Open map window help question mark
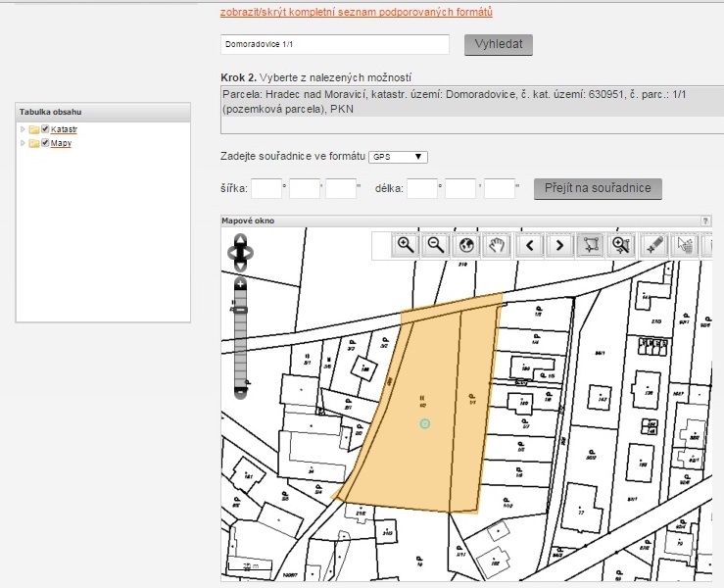724x588 pixels. click(x=704, y=221)
